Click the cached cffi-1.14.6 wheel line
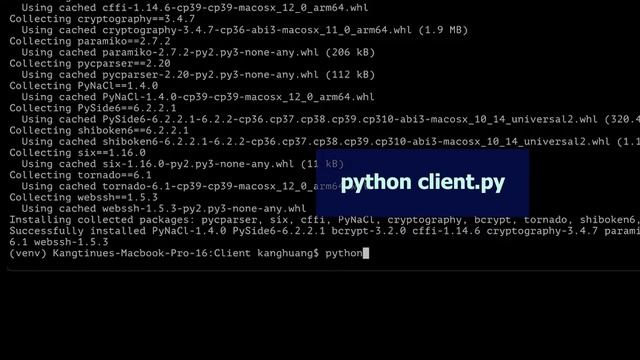Screen dimensions: 640x360 point(195,8)
